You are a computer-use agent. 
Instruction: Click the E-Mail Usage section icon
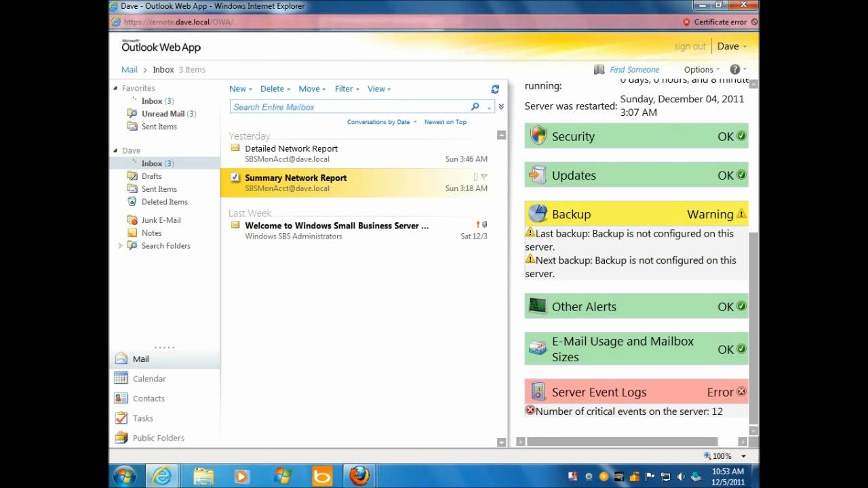click(538, 348)
